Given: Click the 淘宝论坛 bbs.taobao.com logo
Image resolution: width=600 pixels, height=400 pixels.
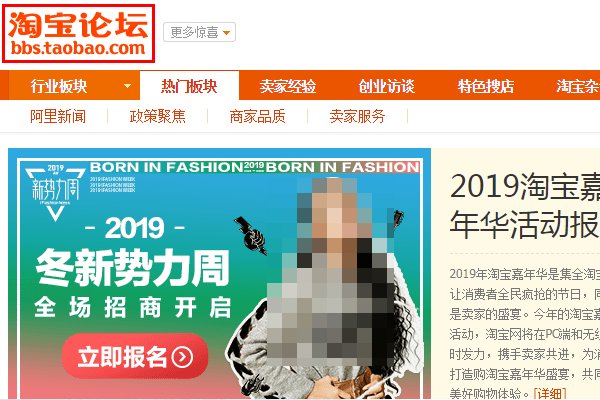Looking at the screenshot, I should 78,33.
